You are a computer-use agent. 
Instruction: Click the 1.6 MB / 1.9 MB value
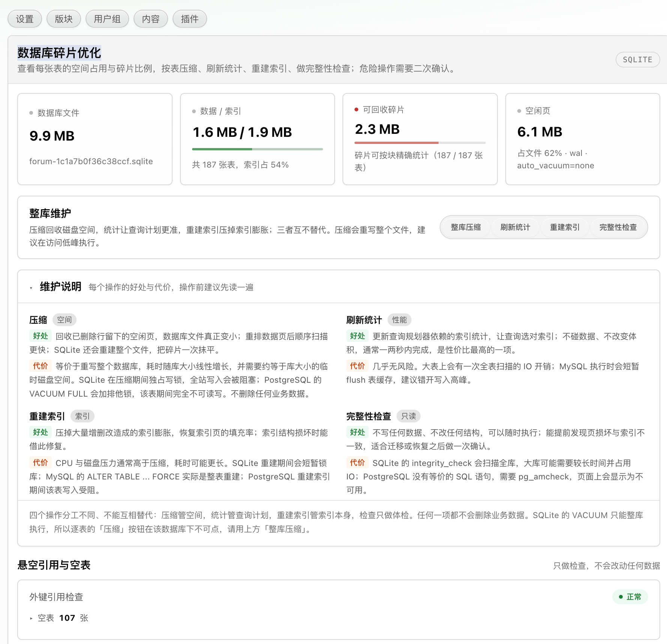coord(242,132)
